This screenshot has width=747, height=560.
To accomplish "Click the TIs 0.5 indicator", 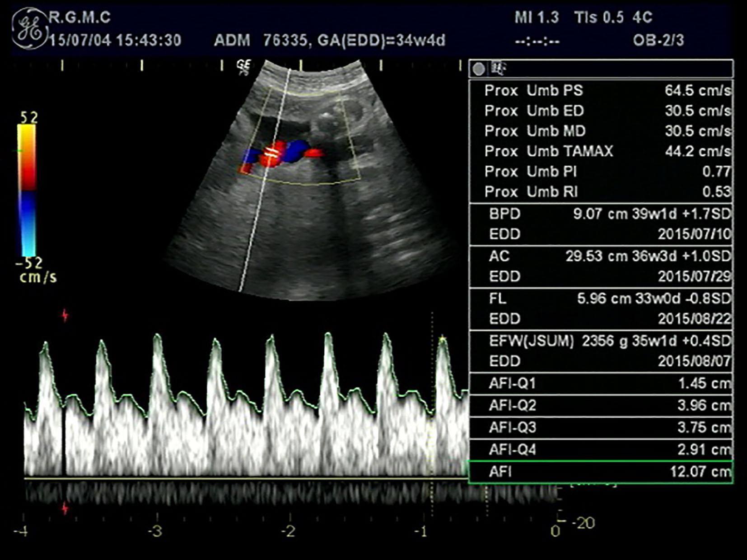I will pos(599,18).
